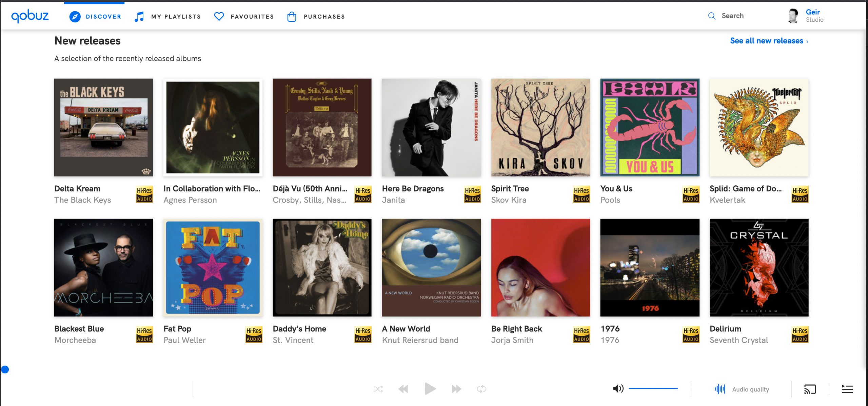Open the Geir Studio account menu
This screenshot has height=406, width=868.
point(806,16)
